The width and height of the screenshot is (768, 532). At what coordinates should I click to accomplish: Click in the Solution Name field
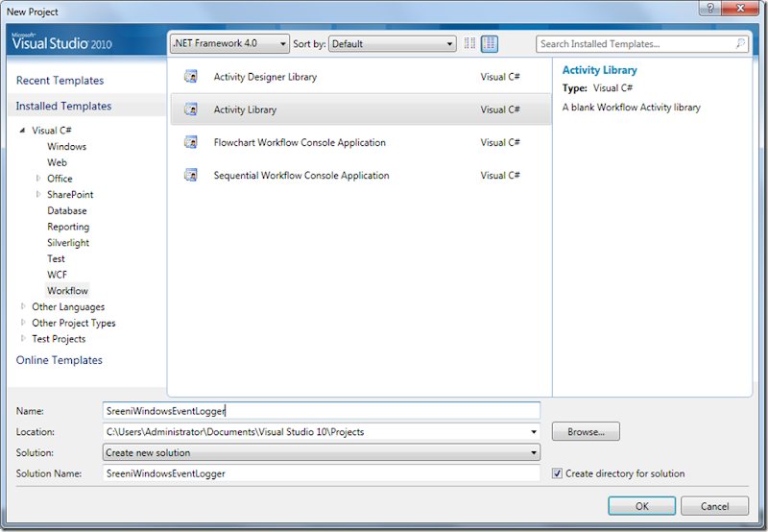(x=322, y=473)
